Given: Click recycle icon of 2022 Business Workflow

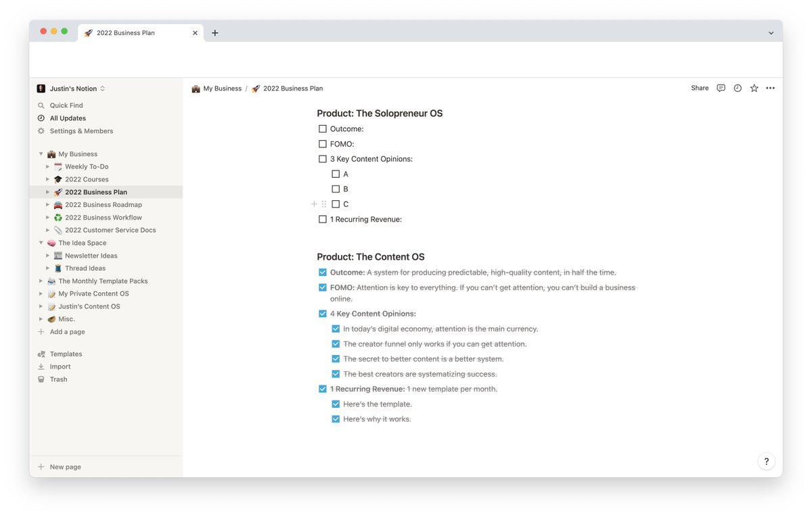Looking at the screenshot, I should pos(58,218).
